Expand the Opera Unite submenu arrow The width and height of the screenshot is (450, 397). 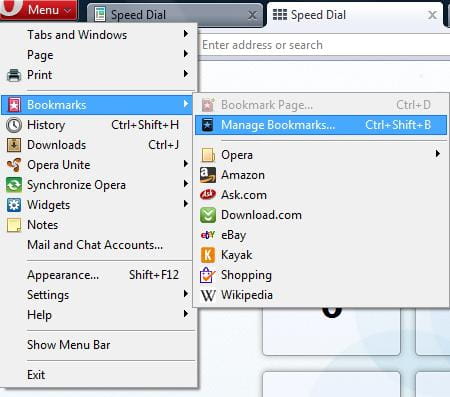tap(186, 164)
